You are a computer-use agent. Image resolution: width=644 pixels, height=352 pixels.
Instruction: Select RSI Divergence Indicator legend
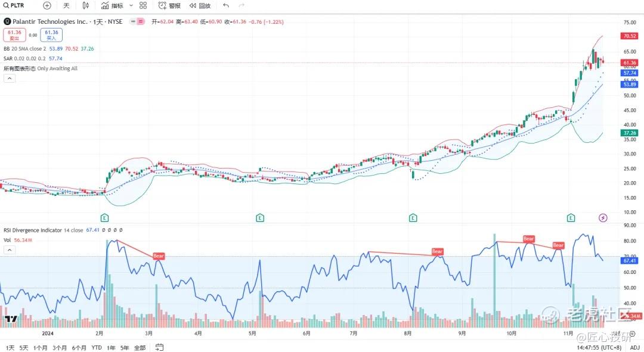(33, 230)
